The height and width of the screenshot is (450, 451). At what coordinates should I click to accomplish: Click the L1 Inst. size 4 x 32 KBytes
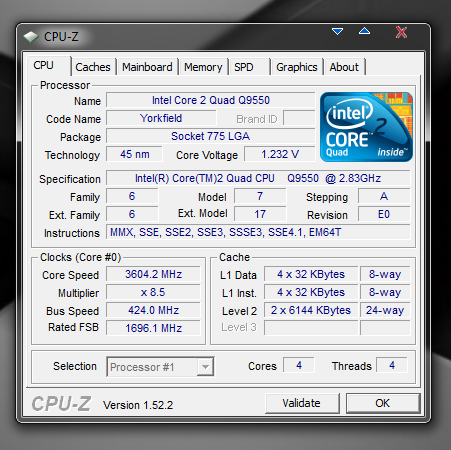click(x=311, y=292)
